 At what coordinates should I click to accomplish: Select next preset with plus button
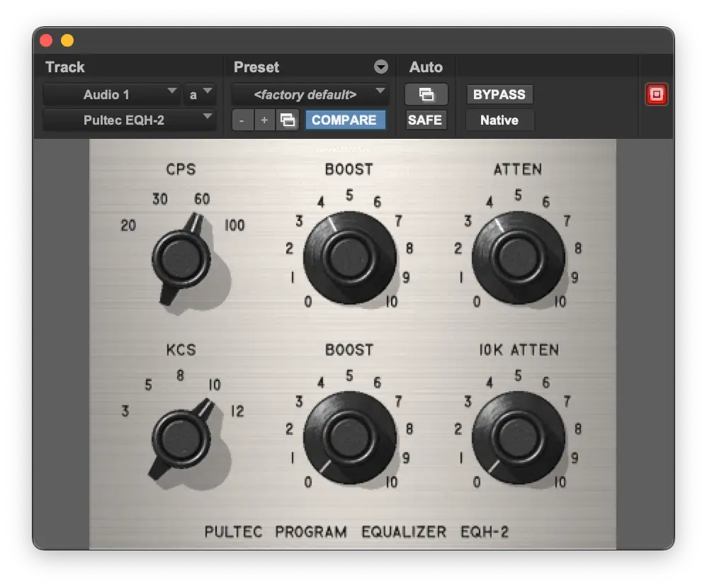click(264, 120)
